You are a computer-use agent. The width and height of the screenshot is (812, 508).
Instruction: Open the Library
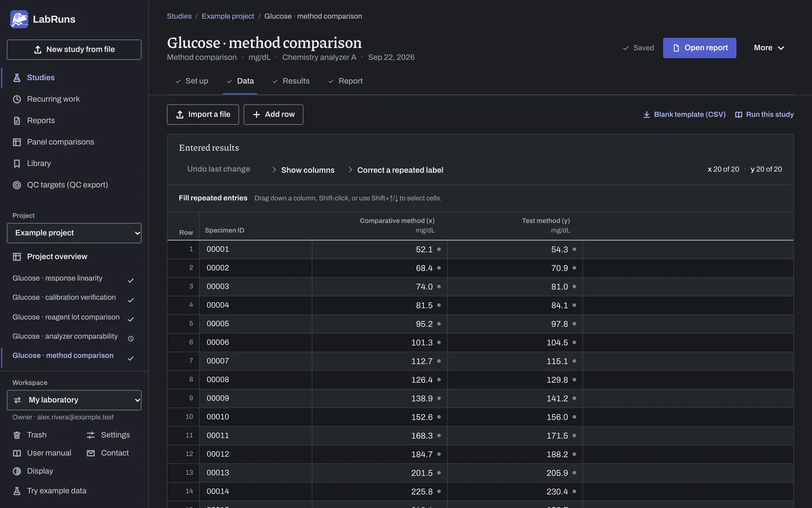tap(74, 164)
